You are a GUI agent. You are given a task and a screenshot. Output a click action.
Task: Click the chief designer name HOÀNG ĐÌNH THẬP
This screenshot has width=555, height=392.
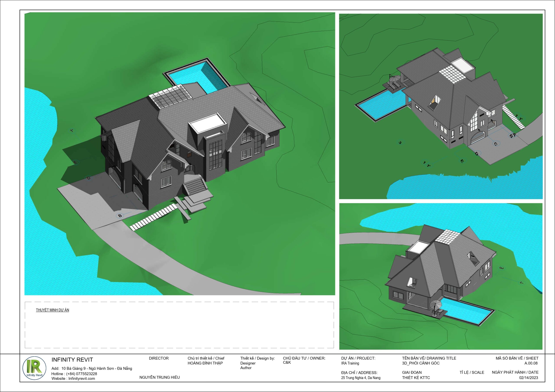tap(205, 363)
